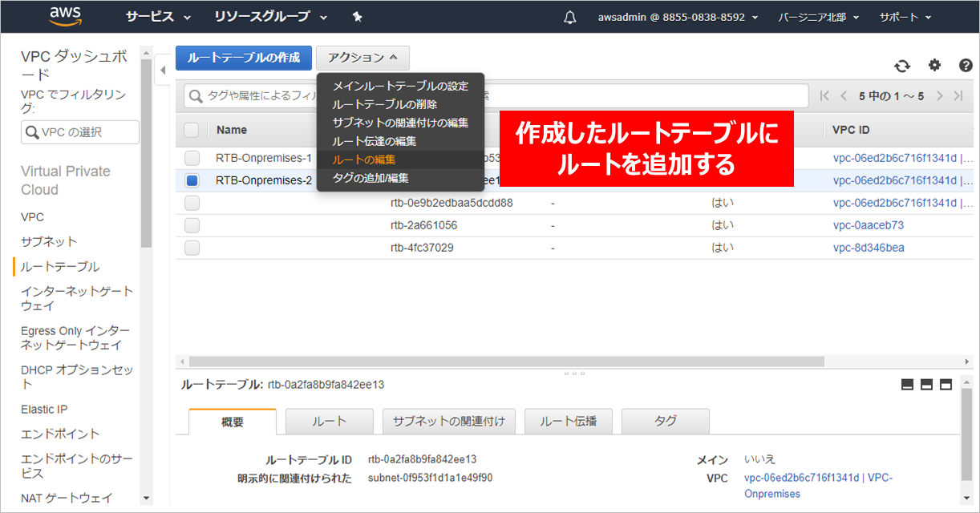Switch to the ルート伝播 tab
980x513 pixels.
point(568,421)
